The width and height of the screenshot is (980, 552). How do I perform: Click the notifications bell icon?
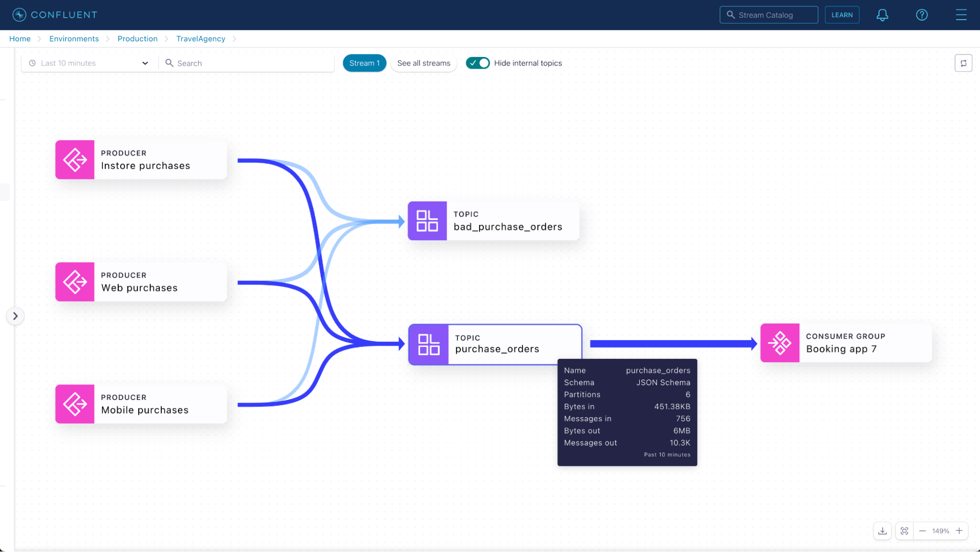pos(882,15)
